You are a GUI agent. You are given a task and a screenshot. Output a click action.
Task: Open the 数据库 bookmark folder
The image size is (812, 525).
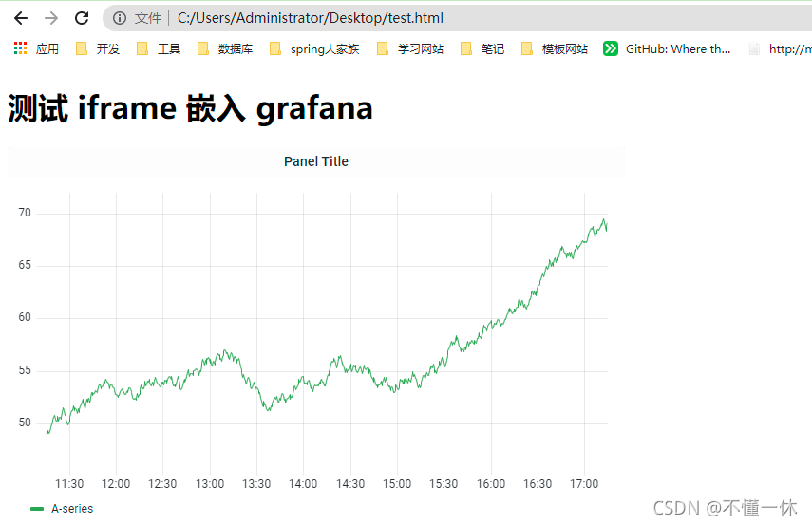(x=225, y=48)
